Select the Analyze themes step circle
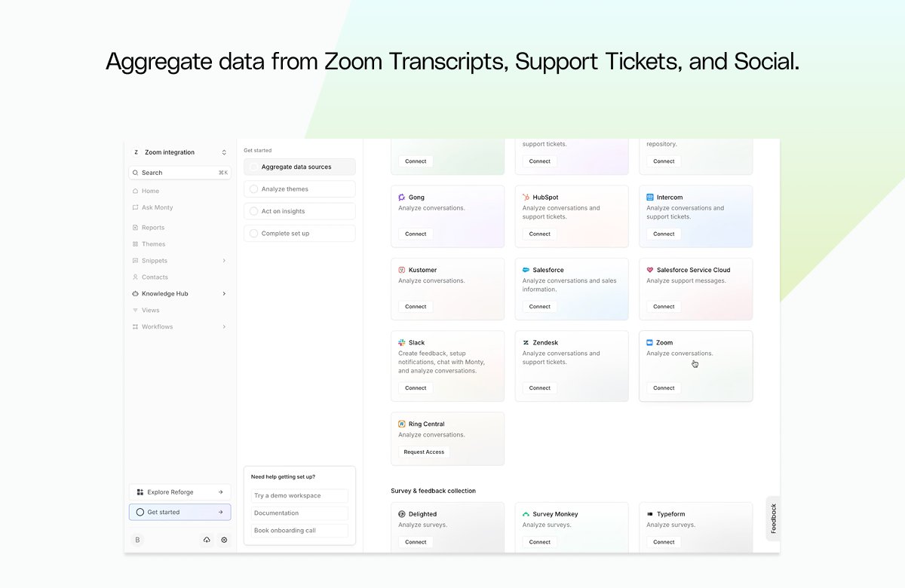The width and height of the screenshot is (905, 588). 253,189
